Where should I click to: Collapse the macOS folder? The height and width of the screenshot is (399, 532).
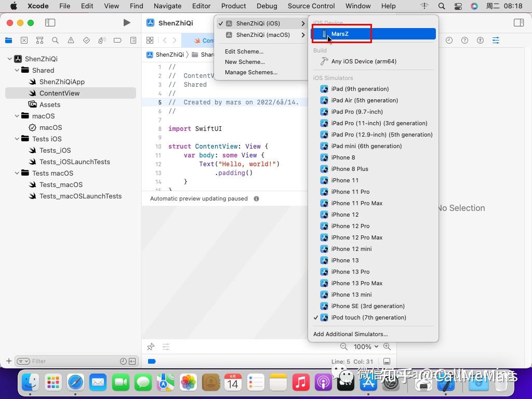click(17, 116)
